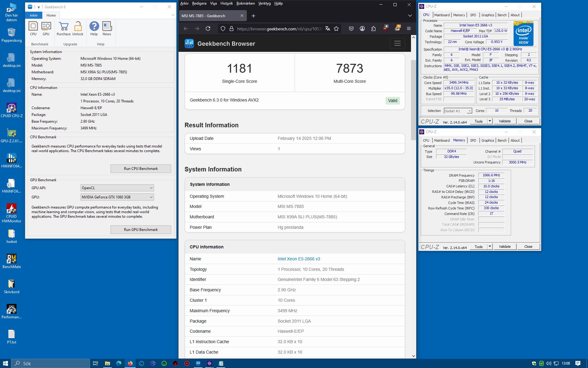The height and width of the screenshot is (368, 588).
Task: Select the CPU benchmark icon in Geekbench ribbon
Action: (x=33, y=29)
